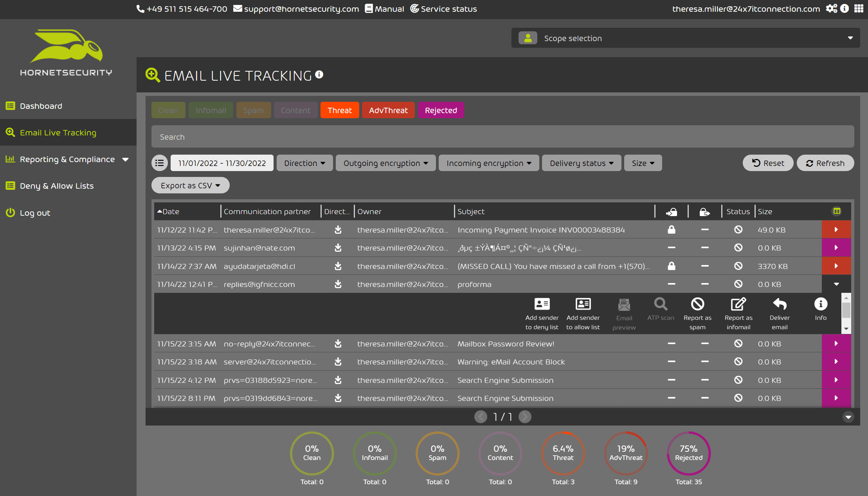The height and width of the screenshot is (496, 868).
Task: Sort by incoming encryption column icon
Action: coord(672,212)
